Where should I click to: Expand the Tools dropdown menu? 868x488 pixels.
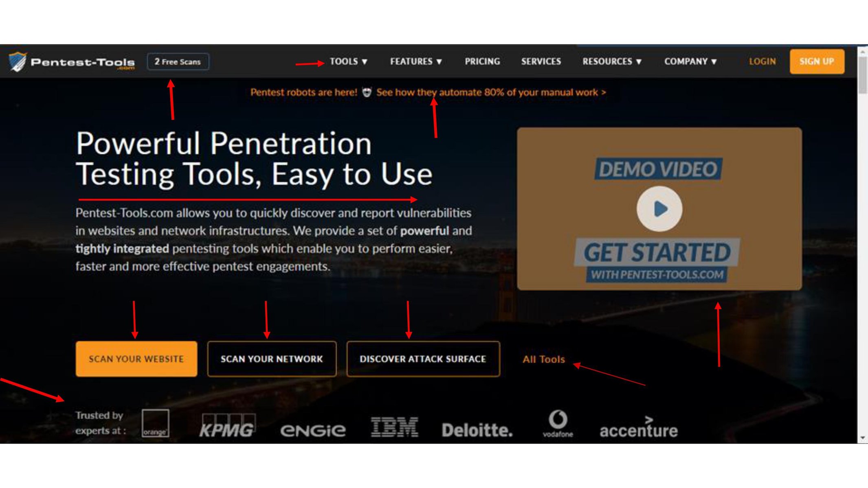[x=349, y=61]
